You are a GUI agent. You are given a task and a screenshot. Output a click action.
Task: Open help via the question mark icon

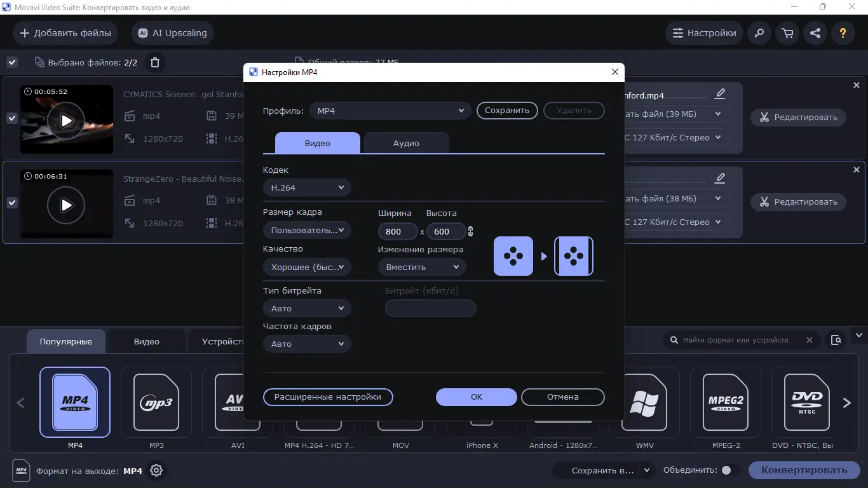(x=843, y=33)
